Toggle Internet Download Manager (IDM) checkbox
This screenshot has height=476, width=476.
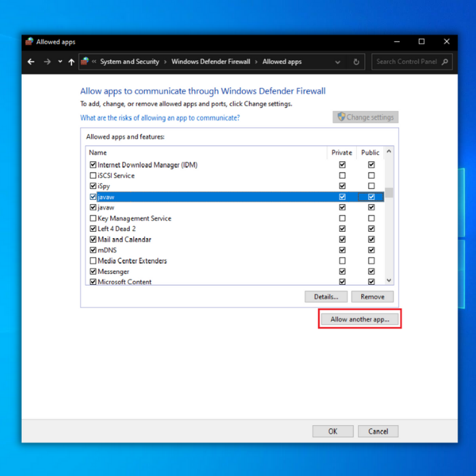(93, 165)
